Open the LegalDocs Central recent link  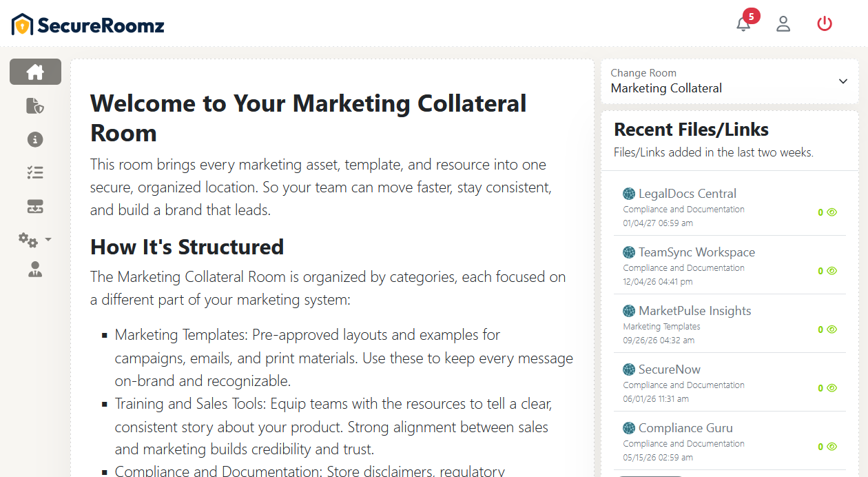click(x=687, y=194)
